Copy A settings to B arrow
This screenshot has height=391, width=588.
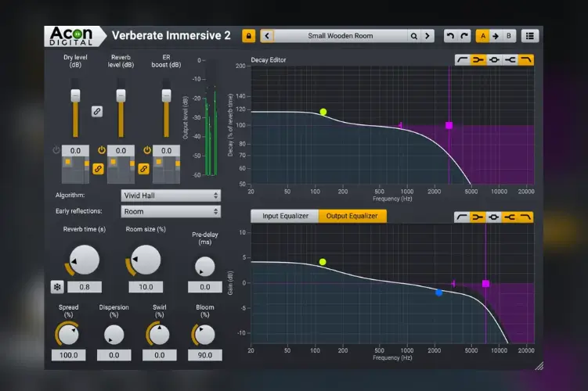[496, 36]
